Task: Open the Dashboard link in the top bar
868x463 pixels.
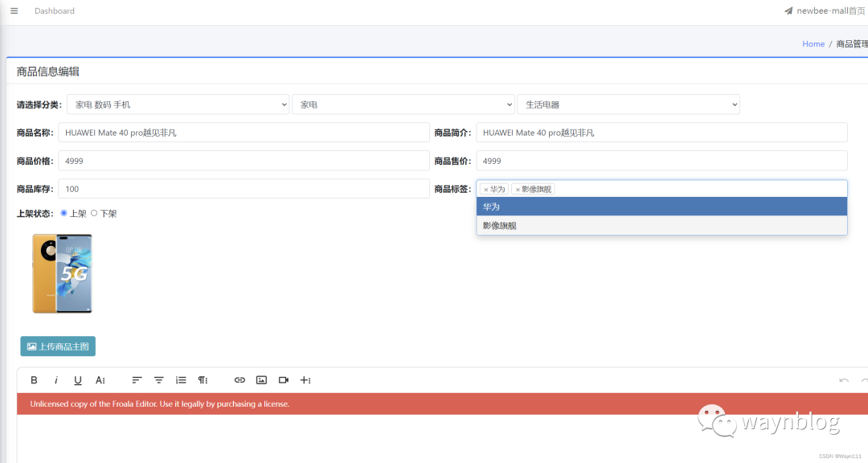Action: (x=55, y=10)
